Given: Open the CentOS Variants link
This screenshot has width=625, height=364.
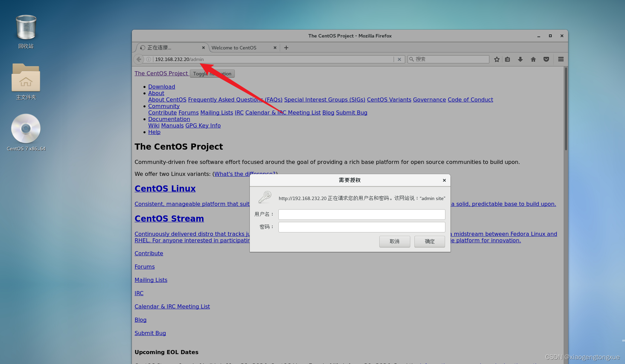Looking at the screenshot, I should click(x=389, y=100).
